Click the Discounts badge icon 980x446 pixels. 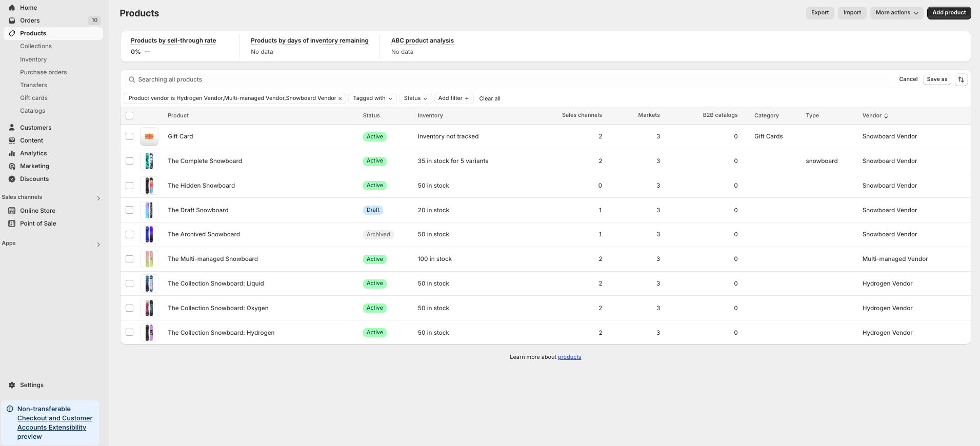12,179
